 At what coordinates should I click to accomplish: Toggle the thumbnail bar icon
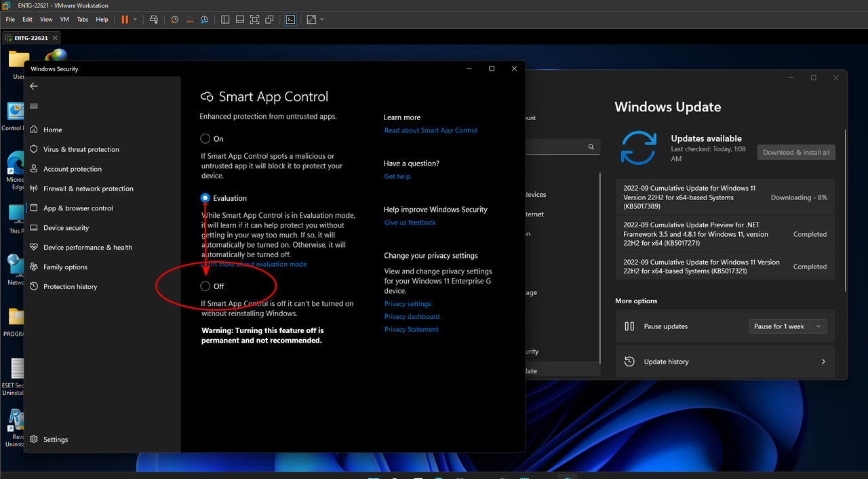tap(240, 20)
